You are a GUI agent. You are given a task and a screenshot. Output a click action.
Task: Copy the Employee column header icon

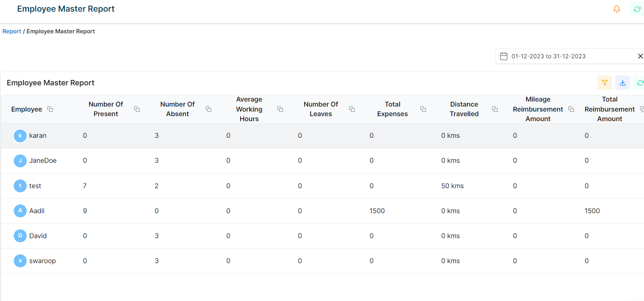[x=50, y=109]
